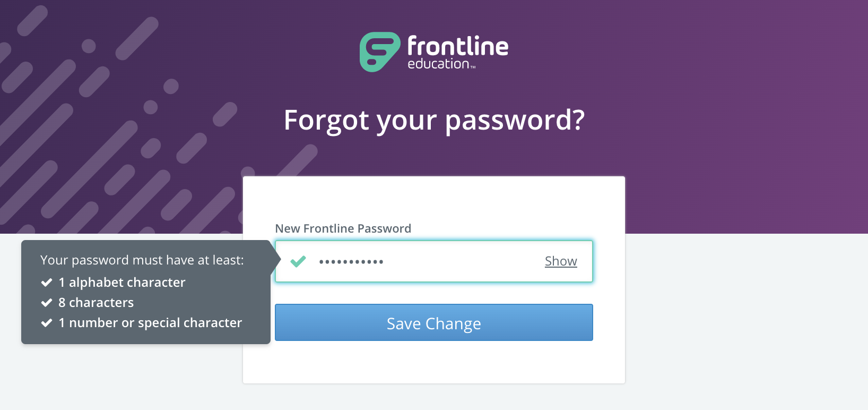
Task: Click the '1 alphabet character' requirement text
Action: [x=122, y=283]
